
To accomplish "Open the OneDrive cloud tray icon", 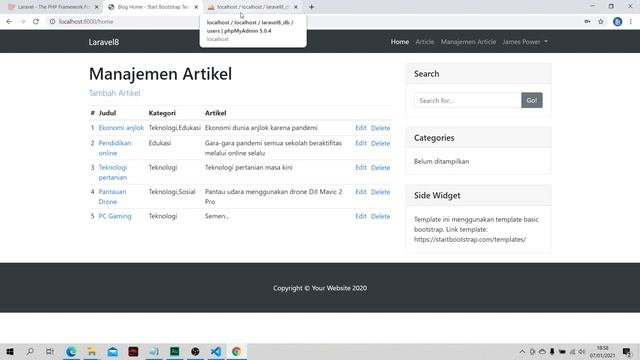I will (542, 351).
